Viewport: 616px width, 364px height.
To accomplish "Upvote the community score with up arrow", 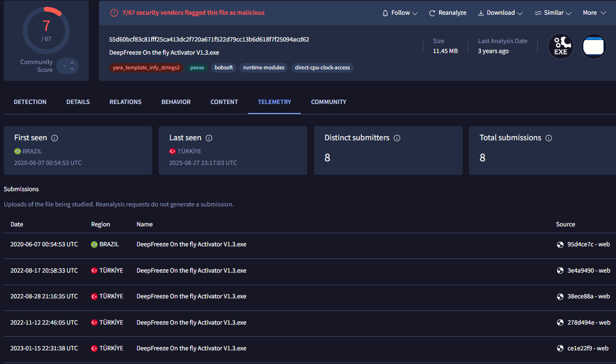I will [72, 63].
